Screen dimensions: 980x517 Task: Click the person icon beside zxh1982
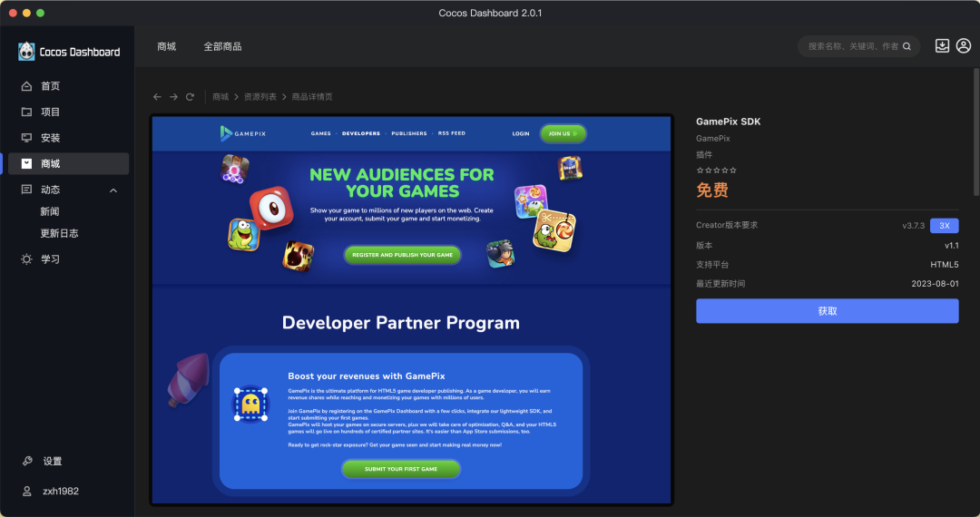[27, 491]
